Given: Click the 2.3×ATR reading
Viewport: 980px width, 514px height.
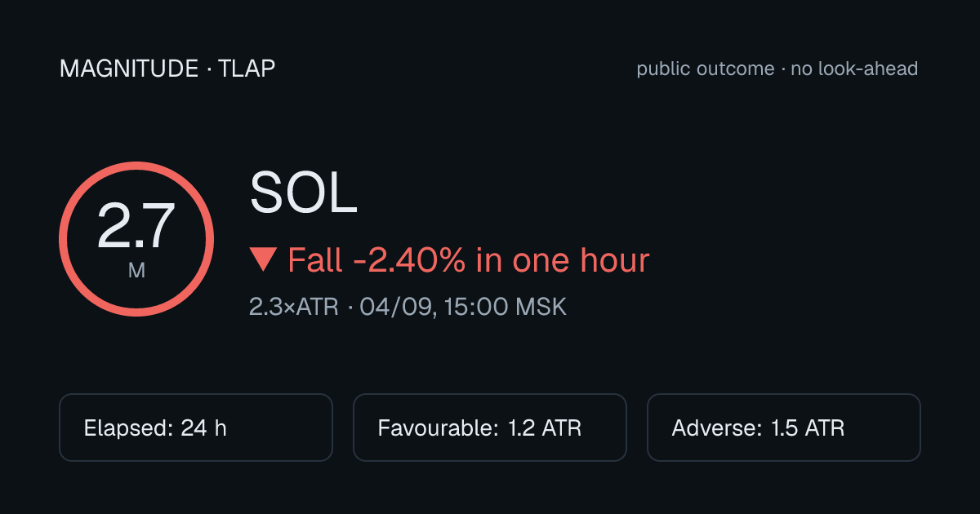Looking at the screenshot, I should click(x=294, y=308).
